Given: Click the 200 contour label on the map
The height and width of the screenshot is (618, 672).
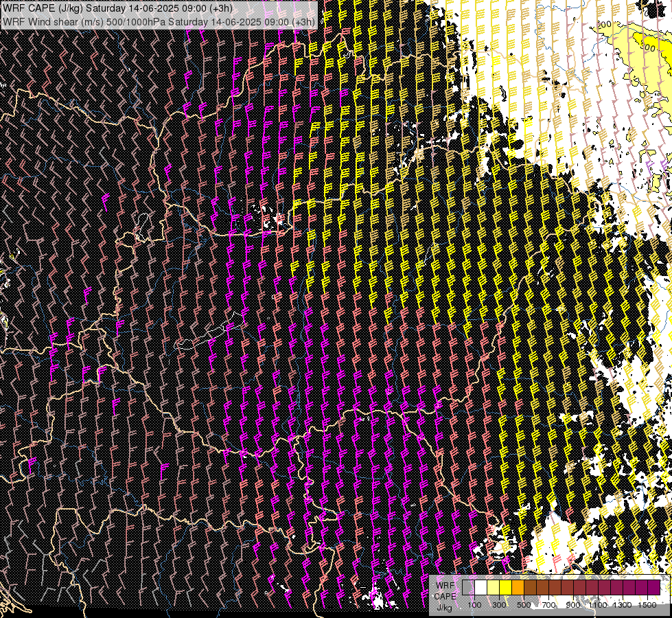Looking at the screenshot, I should (x=604, y=25).
